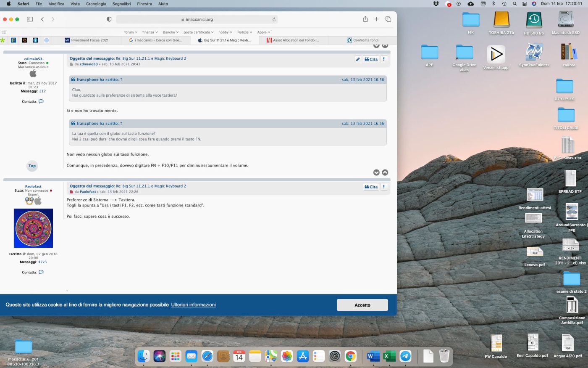Open Maps from the Dock

pyautogui.click(x=271, y=356)
